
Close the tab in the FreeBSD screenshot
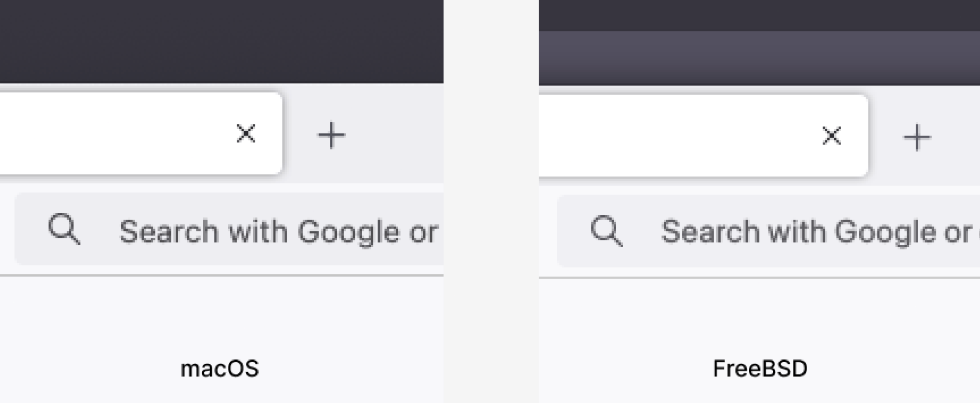pyautogui.click(x=831, y=136)
